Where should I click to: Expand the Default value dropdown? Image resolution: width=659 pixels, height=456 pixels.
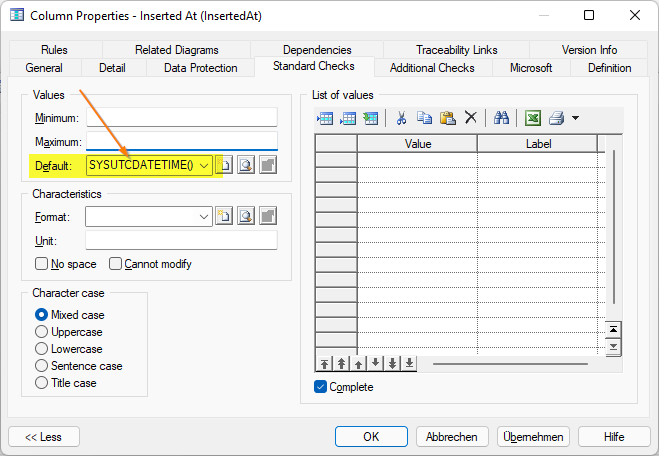204,165
